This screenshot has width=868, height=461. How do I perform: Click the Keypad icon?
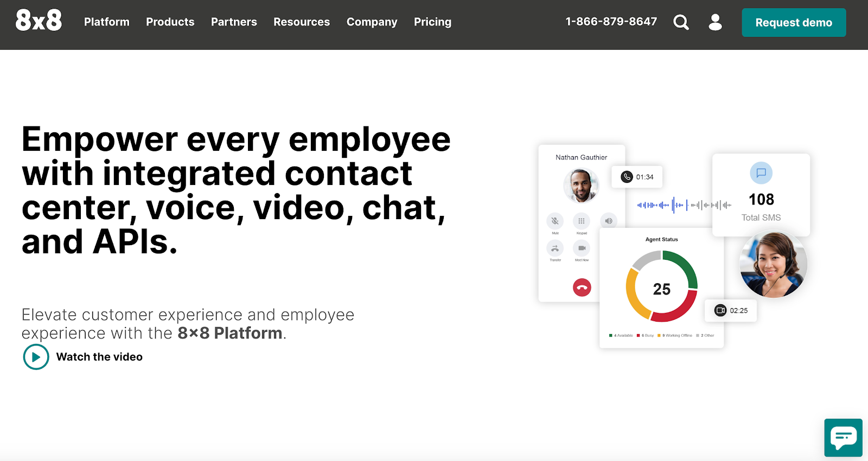coord(582,221)
